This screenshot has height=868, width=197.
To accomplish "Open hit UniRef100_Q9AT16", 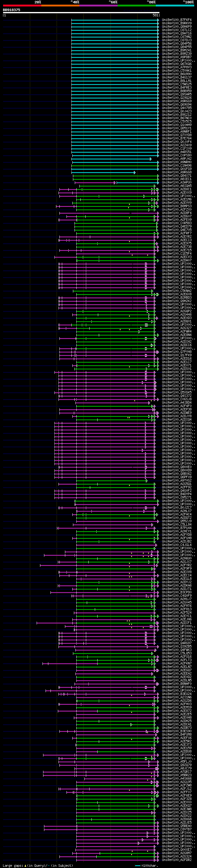I will point(177,33).
